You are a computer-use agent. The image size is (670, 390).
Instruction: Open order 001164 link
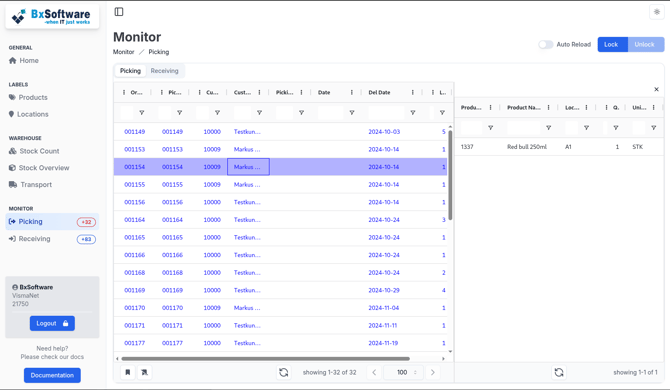[135, 220]
